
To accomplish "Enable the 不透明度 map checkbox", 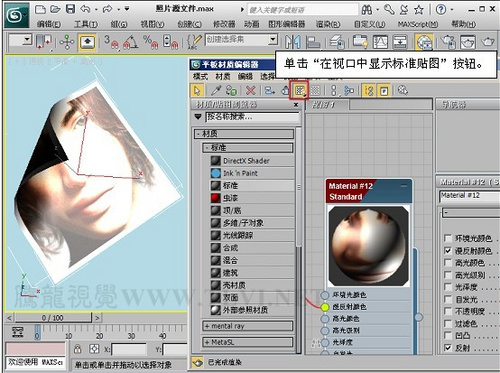I will (x=448, y=312).
